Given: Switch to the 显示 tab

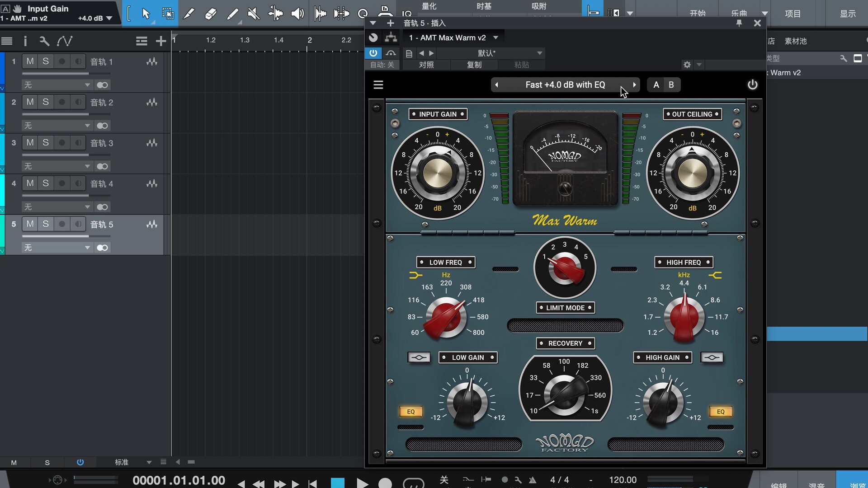Looking at the screenshot, I should click(848, 14).
